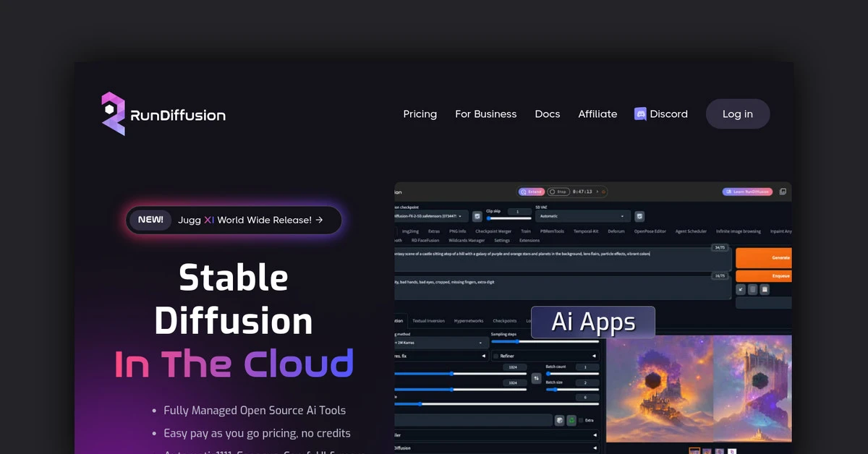Toggle the Extra seed options checkbox
Image resolution: width=868 pixels, height=454 pixels.
582,419
